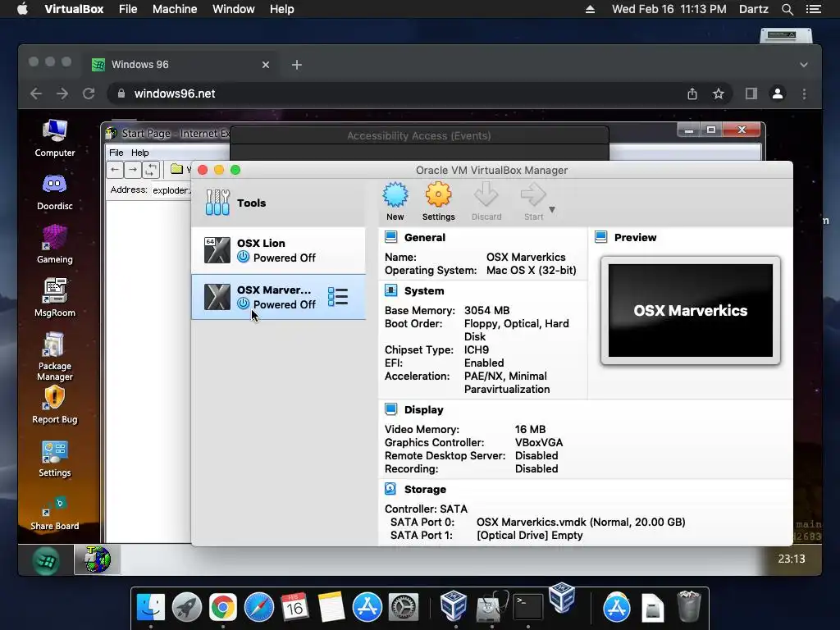The height and width of the screenshot is (630, 840).
Task: Open the MsgRoom desktop icon
Action: (55, 298)
